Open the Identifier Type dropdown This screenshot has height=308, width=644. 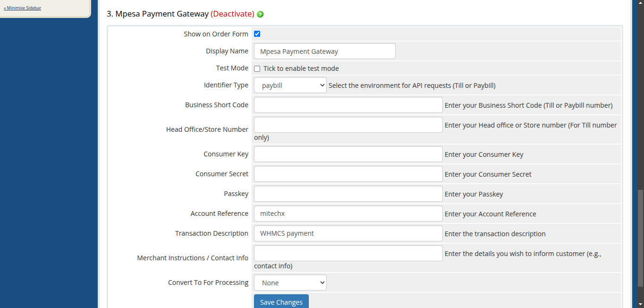click(x=290, y=86)
